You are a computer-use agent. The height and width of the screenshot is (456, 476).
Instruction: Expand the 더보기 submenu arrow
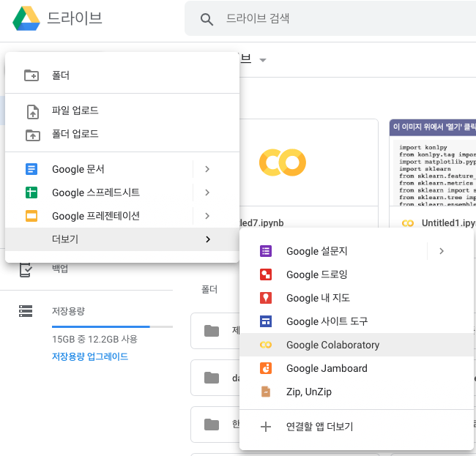point(208,239)
